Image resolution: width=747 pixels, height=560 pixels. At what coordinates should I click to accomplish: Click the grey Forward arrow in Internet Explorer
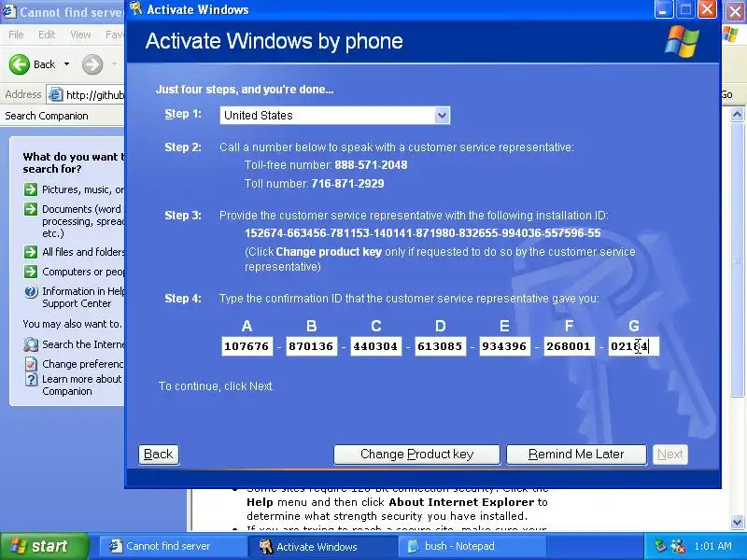click(x=92, y=64)
